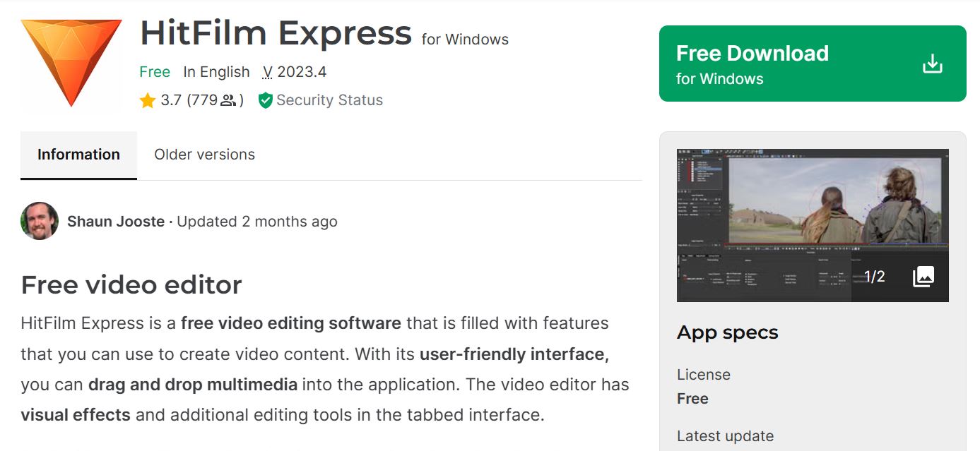Click the App specs heading

[x=728, y=332]
